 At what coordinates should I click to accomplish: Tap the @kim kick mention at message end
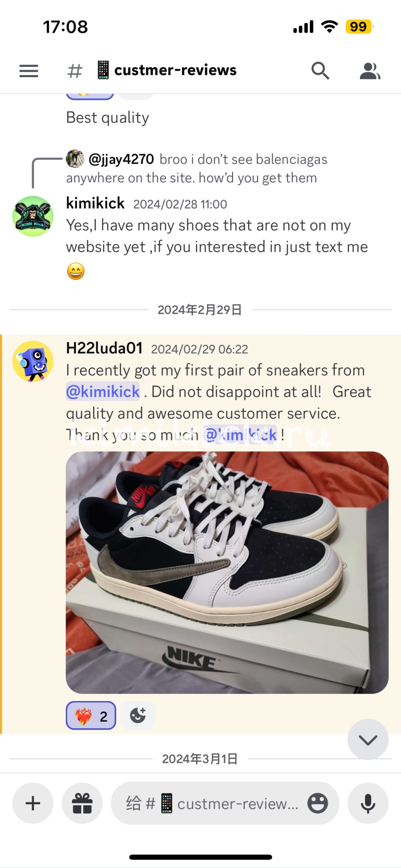point(240,435)
